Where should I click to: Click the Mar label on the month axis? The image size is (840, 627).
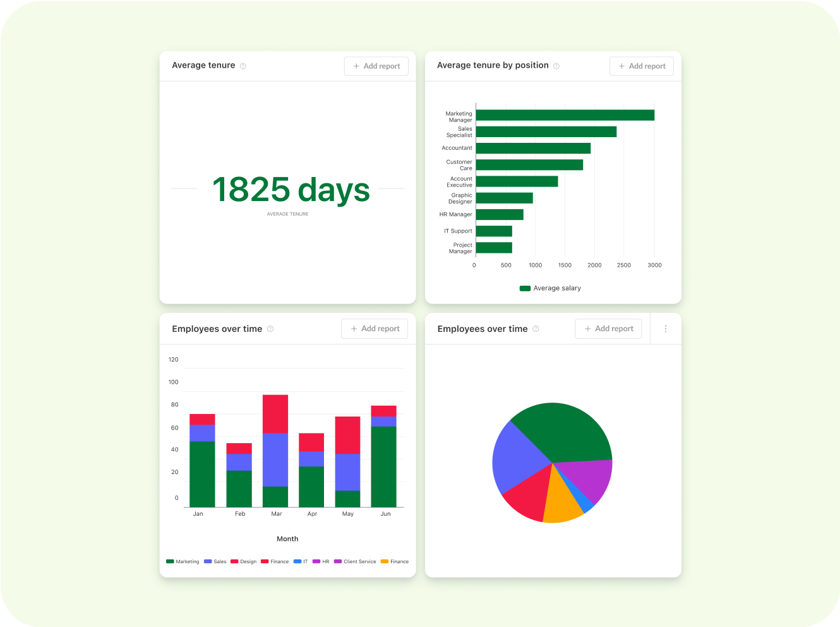(277, 514)
